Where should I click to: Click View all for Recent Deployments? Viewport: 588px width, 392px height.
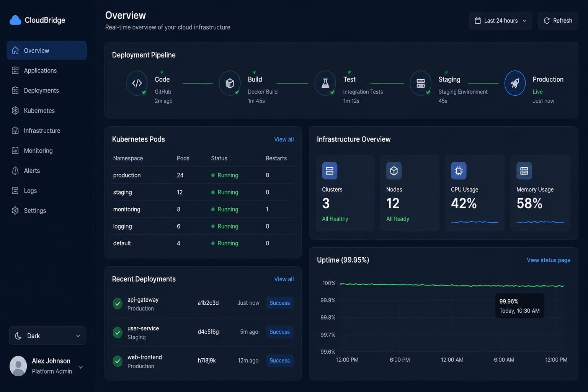tap(284, 279)
